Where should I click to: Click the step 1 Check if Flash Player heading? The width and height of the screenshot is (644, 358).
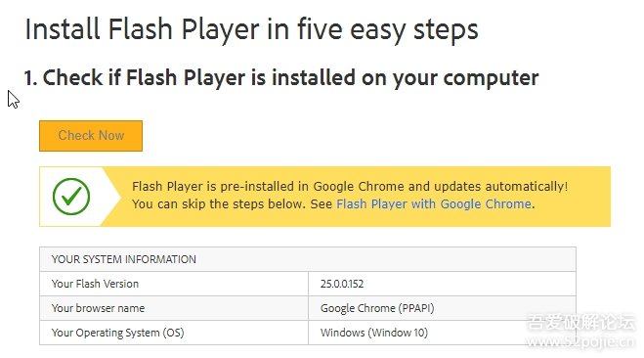pos(281,78)
